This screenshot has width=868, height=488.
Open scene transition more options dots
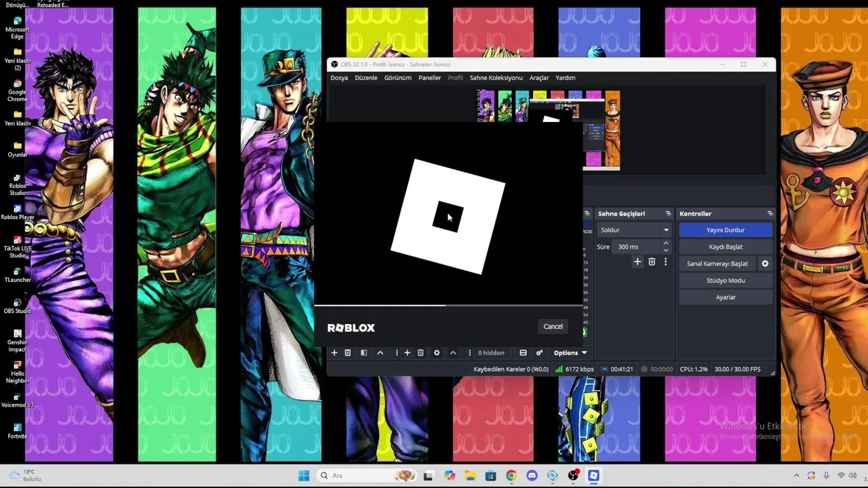tap(665, 262)
